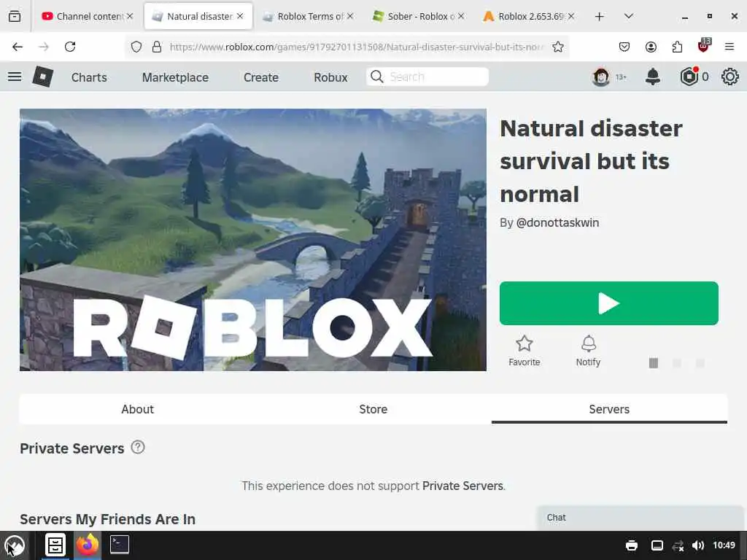The height and width of the screenshot is (560, 747).
Task: Open the game thumbnail image
Action: click(253, 240)
